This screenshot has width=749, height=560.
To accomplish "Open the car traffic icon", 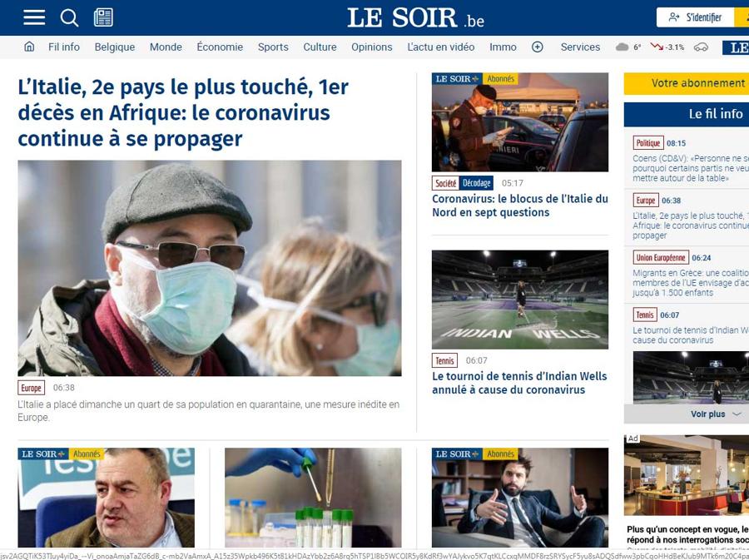I will click(701, 47).
